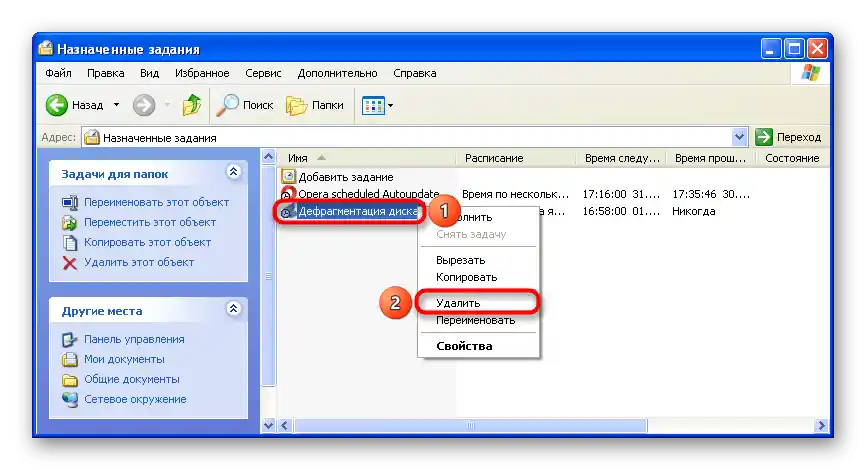Click the Control Panel icon
This screenshot has width=866, height=470.
(70, 339)
